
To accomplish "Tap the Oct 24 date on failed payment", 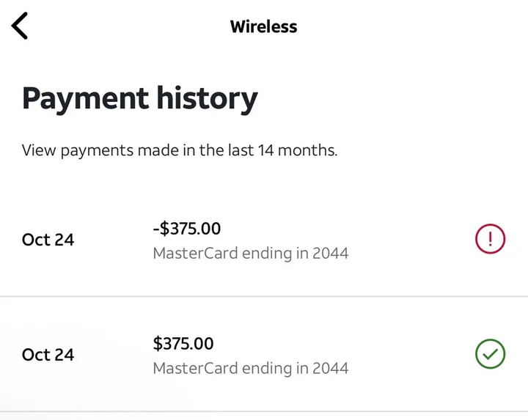I will click(x=48, y=240).
